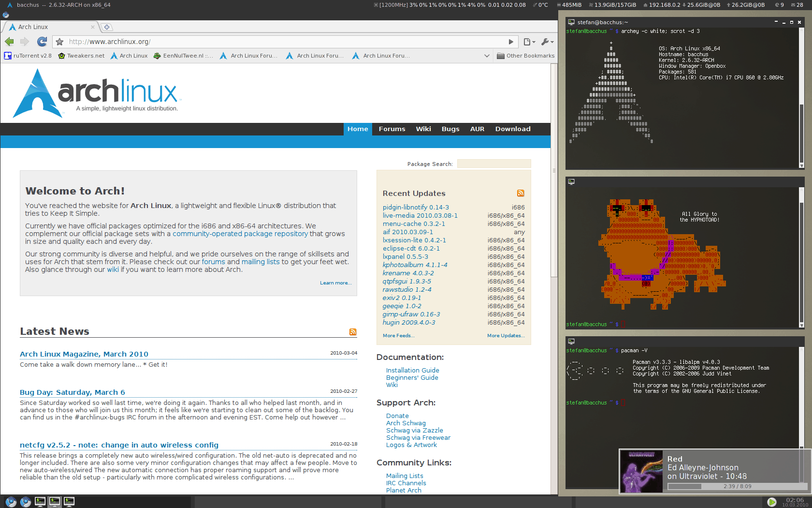Click the leftmost Chromium icon in the taskbar
The width and height of the screenshot is (812, 508).
coord(11,502)
